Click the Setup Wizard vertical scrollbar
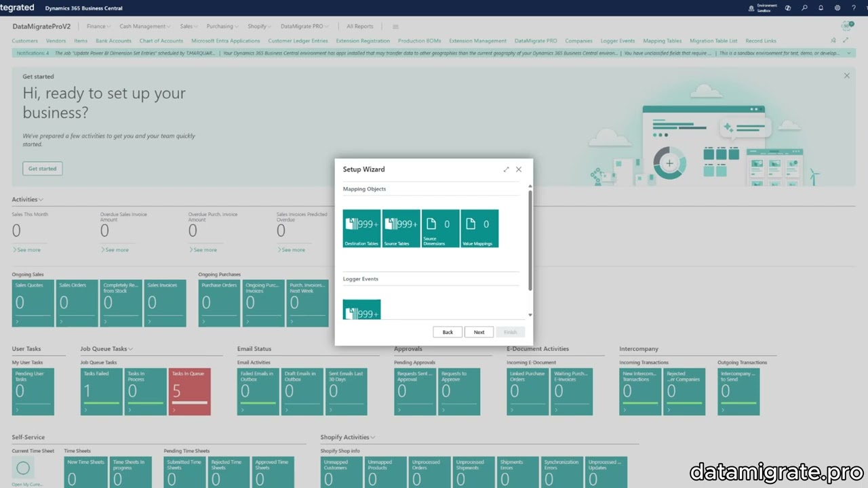This screenshot has width=868, height=488. [530, 241]
